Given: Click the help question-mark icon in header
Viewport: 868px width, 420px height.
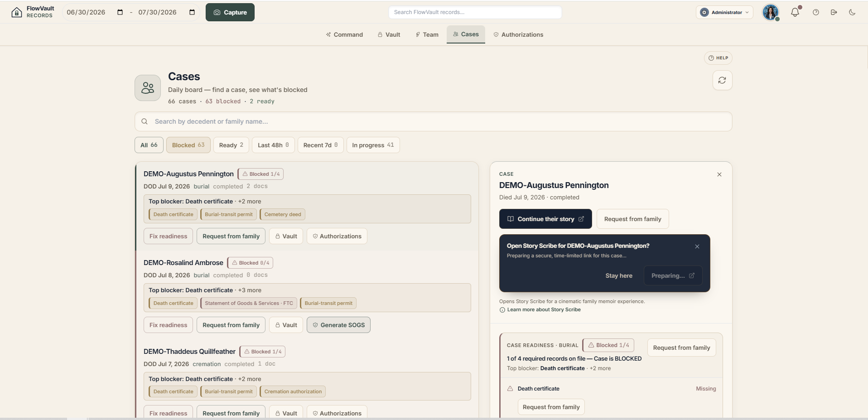Looking at the screenshot, I should point(816,12).
